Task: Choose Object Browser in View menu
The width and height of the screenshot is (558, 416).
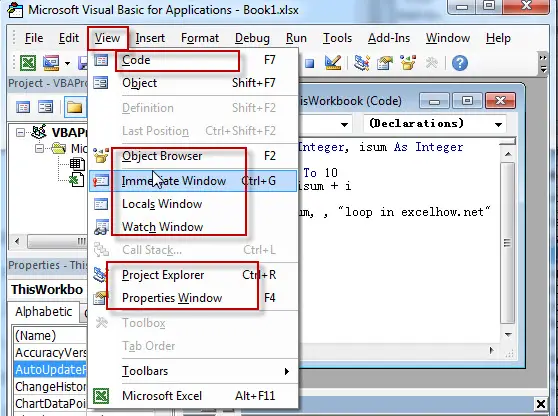Action: [193, 156]
